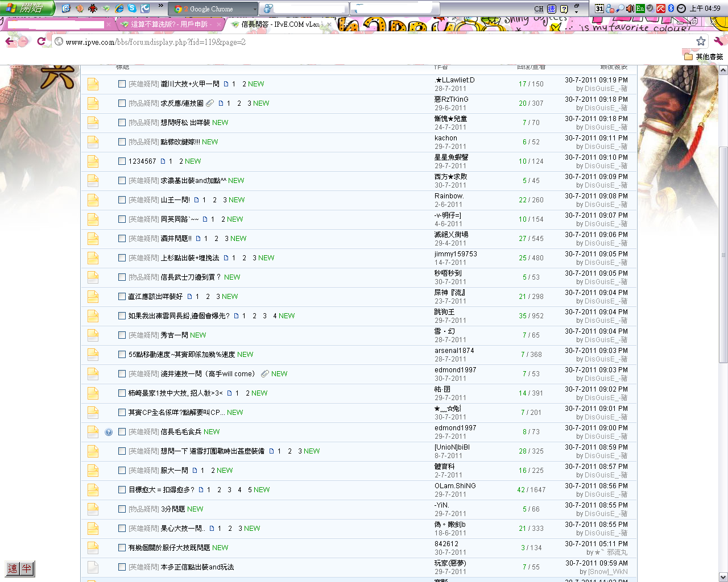Viewport: 728px width, 582px height.
Task: Tick checkbox for 點樣改鍵嫁!!! thread
Action: (x=122, y=142)
